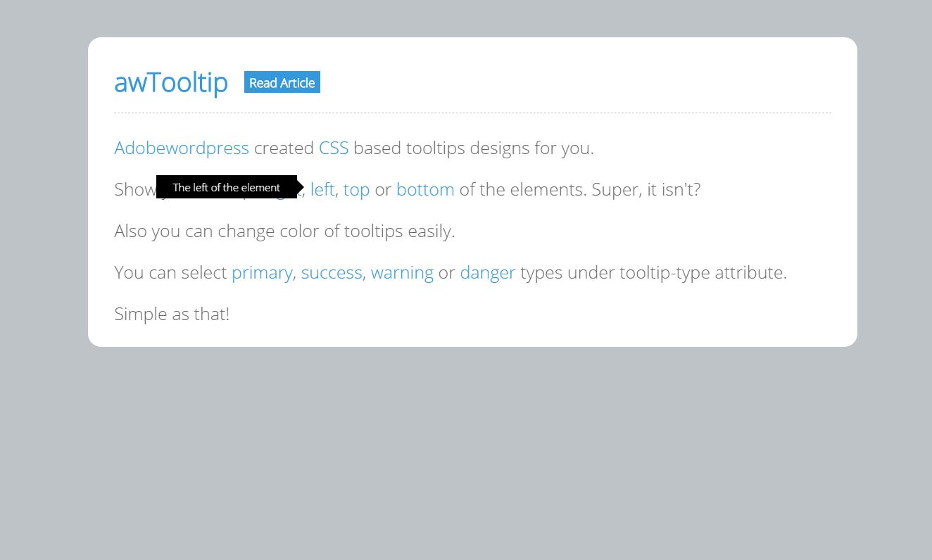Open the danger tooltip type link
The width and height of the screenshot is (932, 560).
[x=487, y=272]
